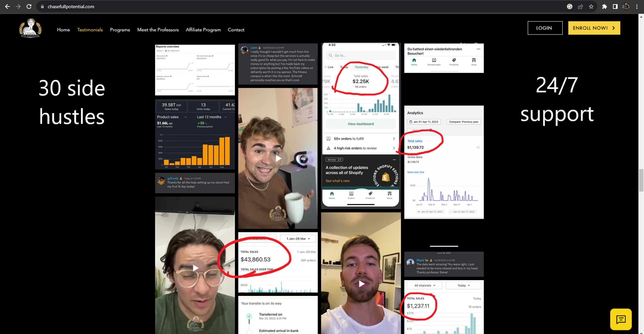Click the '$43,860.53' total sales value
644x334 pixels.
256,259
